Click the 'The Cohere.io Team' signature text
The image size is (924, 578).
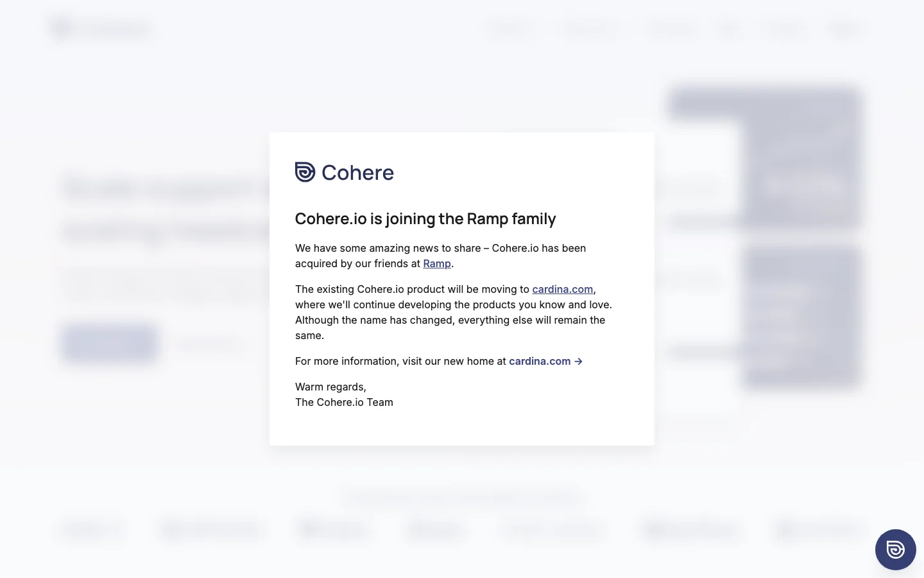pos(344,402)
